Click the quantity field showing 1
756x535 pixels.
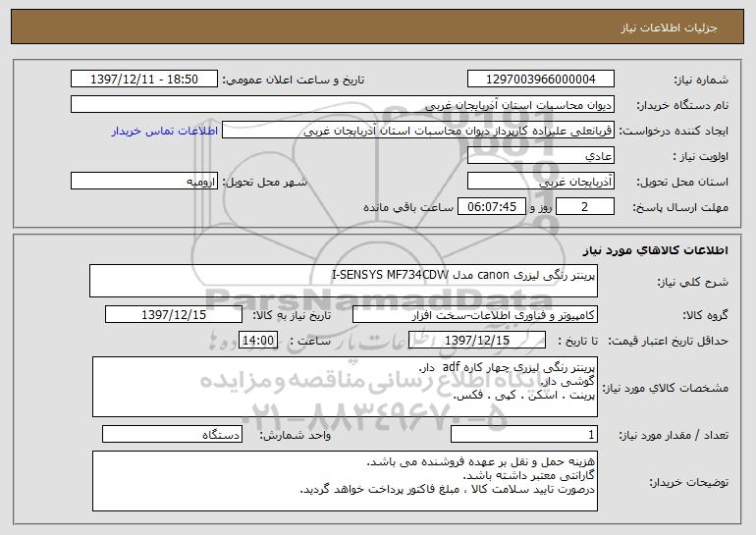pyautogui.click(x=524, y=435)
